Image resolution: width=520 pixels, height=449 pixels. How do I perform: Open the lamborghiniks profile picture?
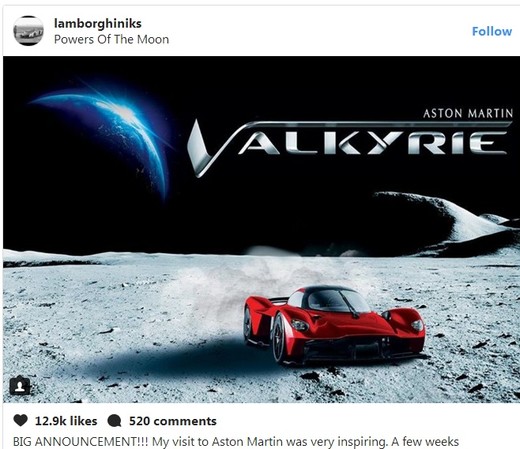point(28,31)
